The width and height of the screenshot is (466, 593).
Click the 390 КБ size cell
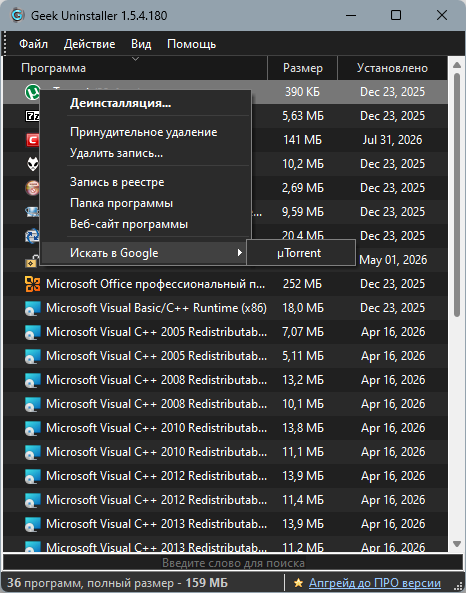pyautogui.click(x=302, y=92)
